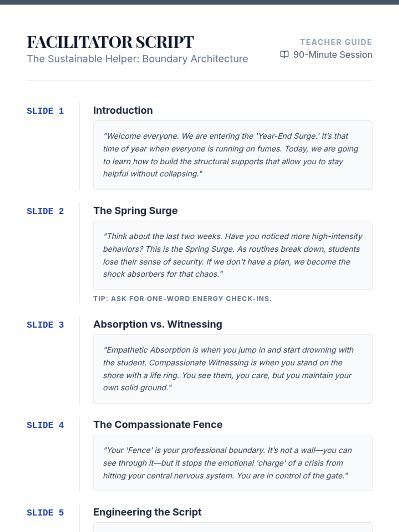Image resolution: width=399 pixels, height=532 pixels.
Task: Select the SLIDE 5 label
Action: [45, 513]
